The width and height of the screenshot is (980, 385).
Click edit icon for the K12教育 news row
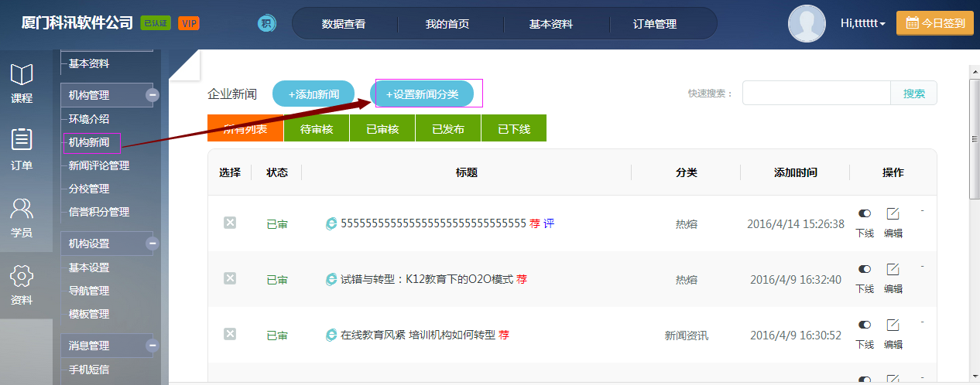point(893,269)
